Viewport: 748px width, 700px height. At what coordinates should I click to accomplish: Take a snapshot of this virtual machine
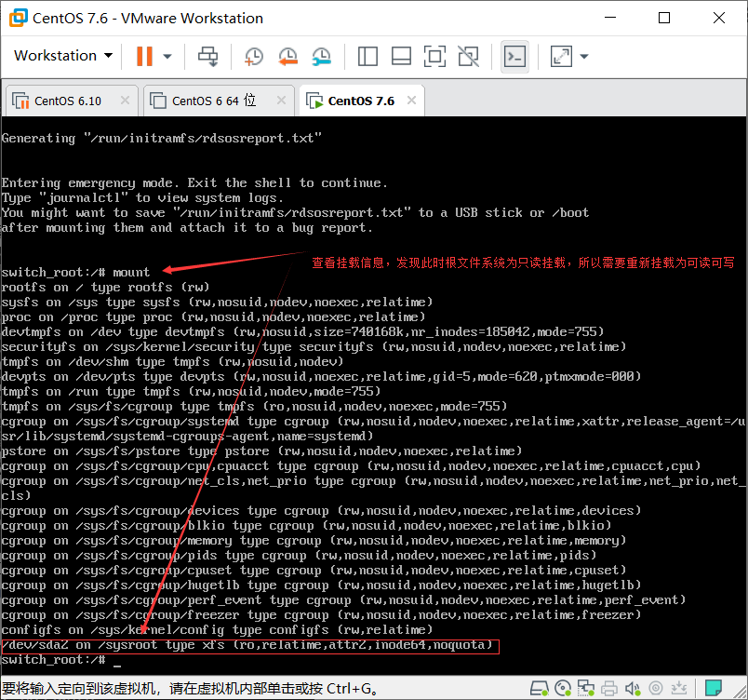tap(254, 56)
